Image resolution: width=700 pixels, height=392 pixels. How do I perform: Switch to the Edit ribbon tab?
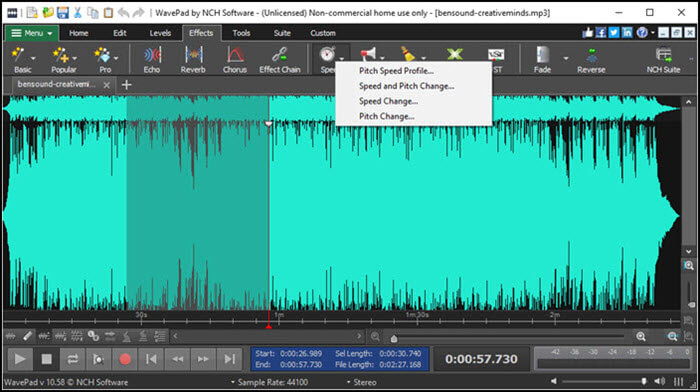point(120,33)
